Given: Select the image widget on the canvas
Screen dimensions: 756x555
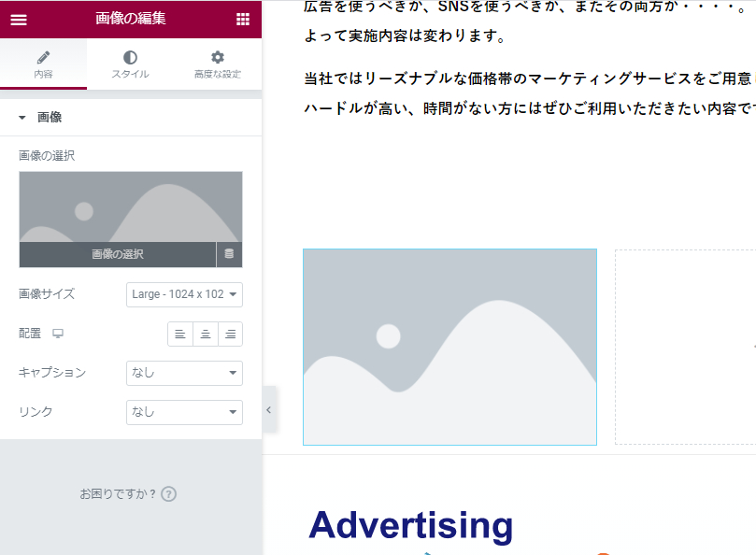Looking at the screenshot, I should pos(449,347).
